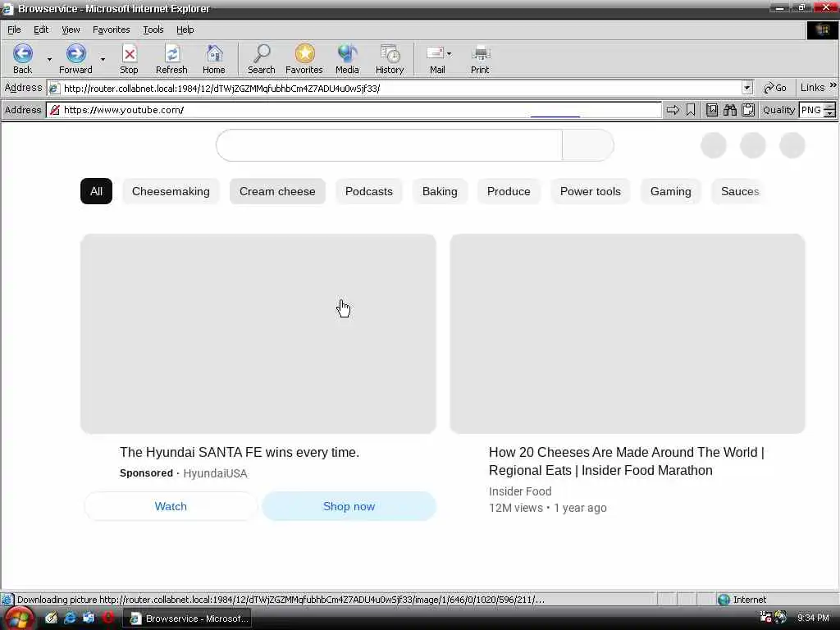This screenshot has height=630, width=840.
Task: Click the Browservice go arrow icon
Action: pyautogui.click(x=673, y=110)
